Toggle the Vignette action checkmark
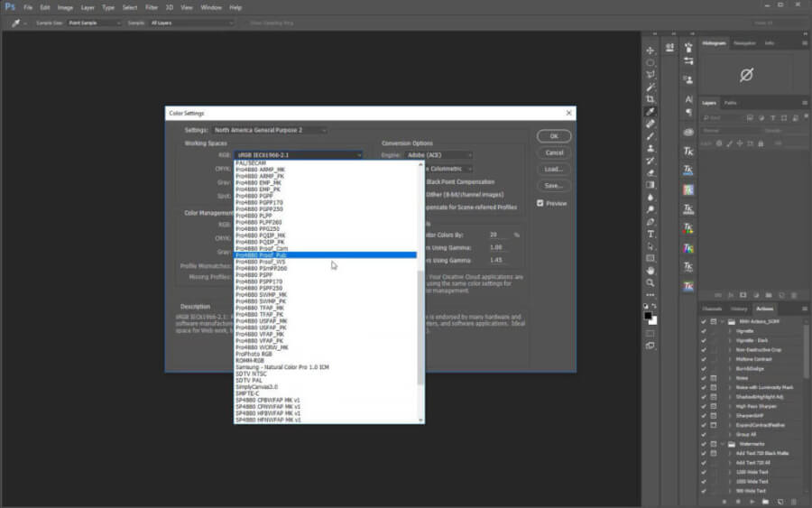This screenshot has height=508, width=812. coord(703,331)
